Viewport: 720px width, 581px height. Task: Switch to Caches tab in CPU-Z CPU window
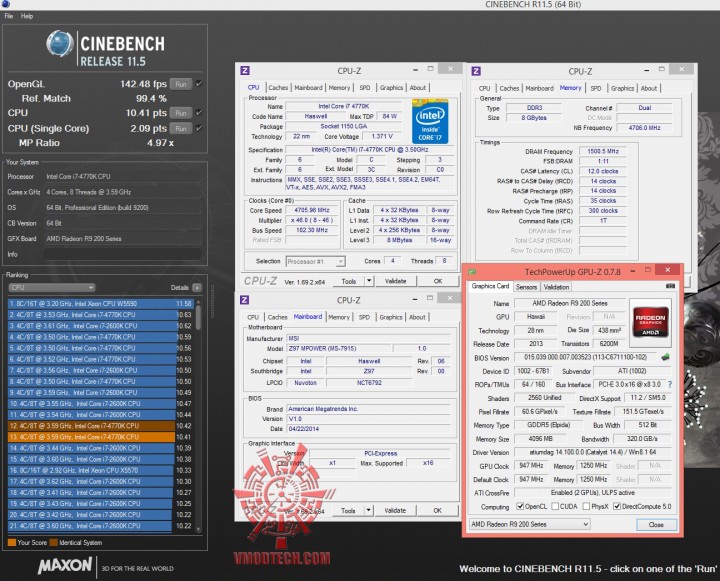coord(278,87)
